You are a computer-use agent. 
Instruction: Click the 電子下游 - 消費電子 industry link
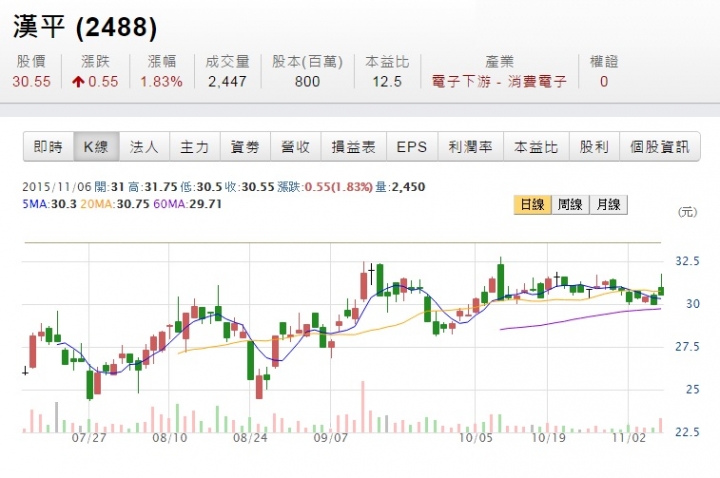(499, 82)
